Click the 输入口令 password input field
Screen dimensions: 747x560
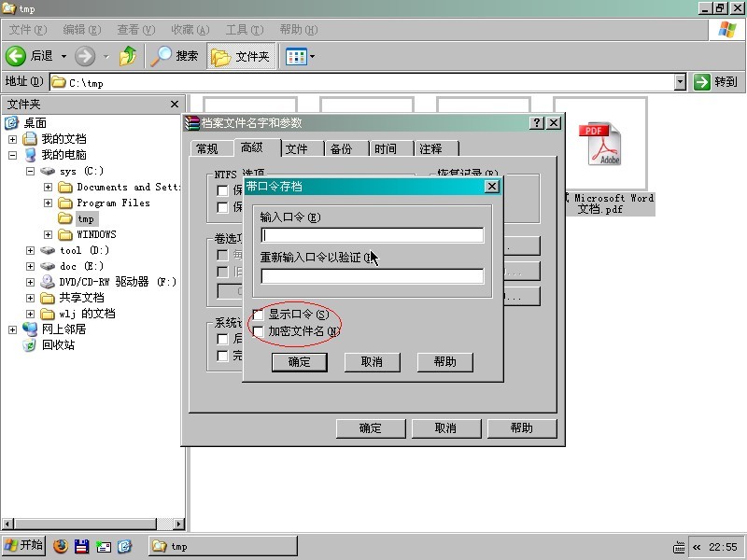(x=372, y=235)
